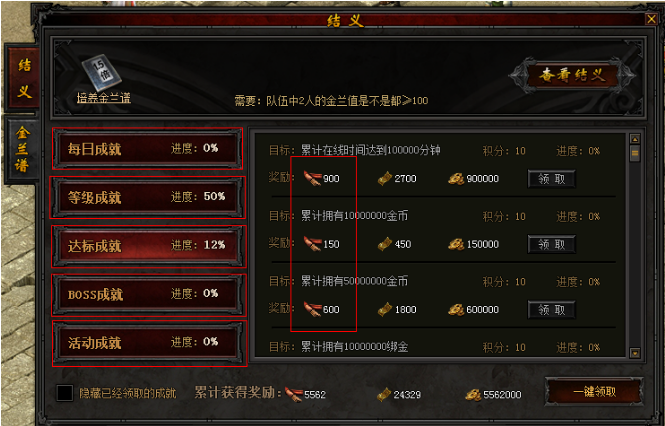665x426 pixels.
Task: Switch to the 金兰谱 side tab
Action: point(22,150)
